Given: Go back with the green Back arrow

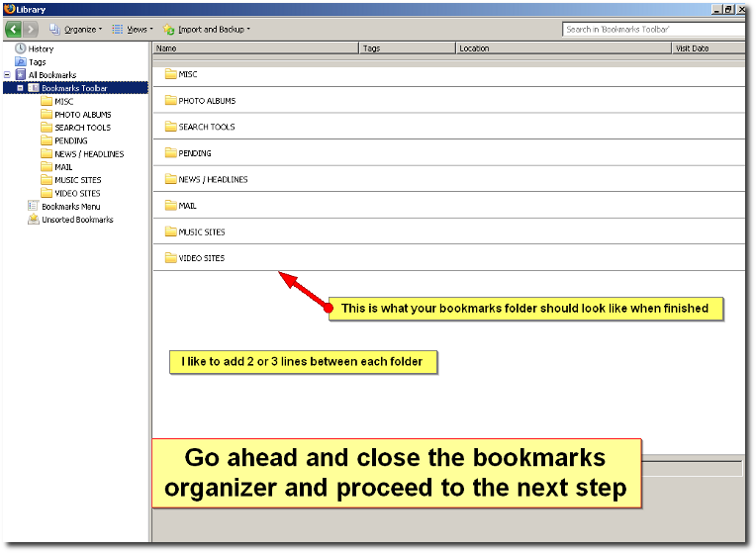Looking at the screenshot, I should tap(14, 30).
